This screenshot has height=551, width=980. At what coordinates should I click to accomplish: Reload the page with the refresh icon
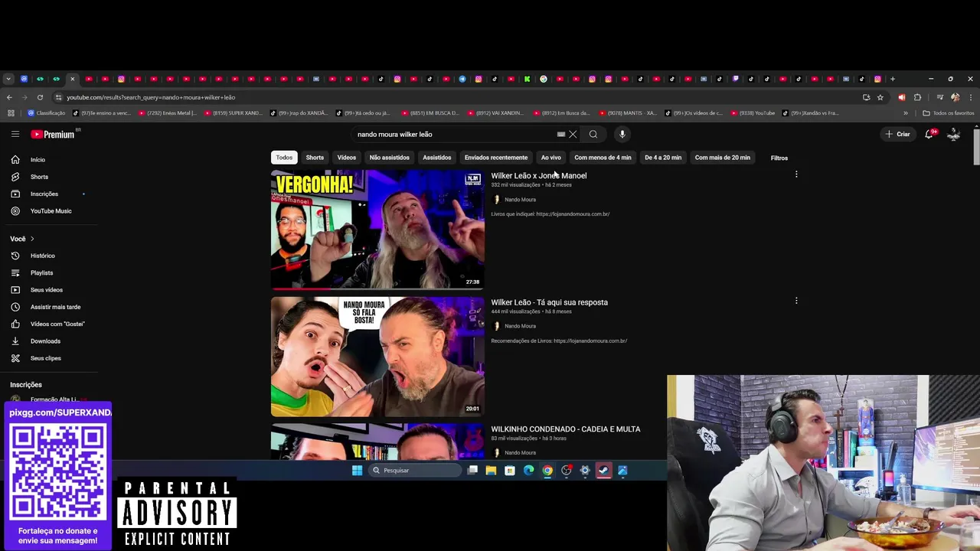(40, 97)
